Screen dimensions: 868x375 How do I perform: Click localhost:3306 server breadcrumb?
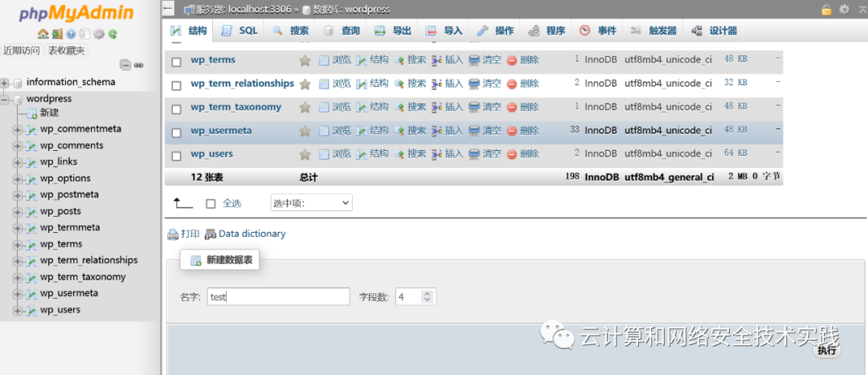(260, 10)
